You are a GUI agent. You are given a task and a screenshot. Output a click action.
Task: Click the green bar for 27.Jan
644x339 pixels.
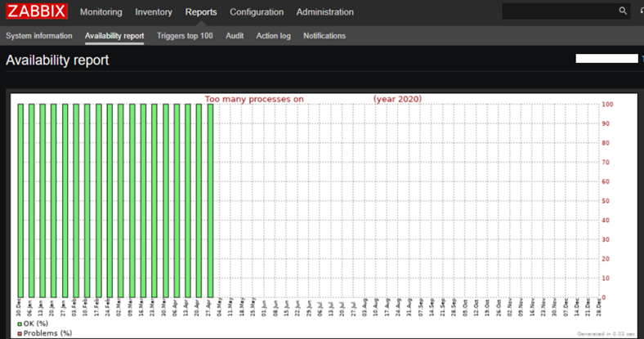65,201
